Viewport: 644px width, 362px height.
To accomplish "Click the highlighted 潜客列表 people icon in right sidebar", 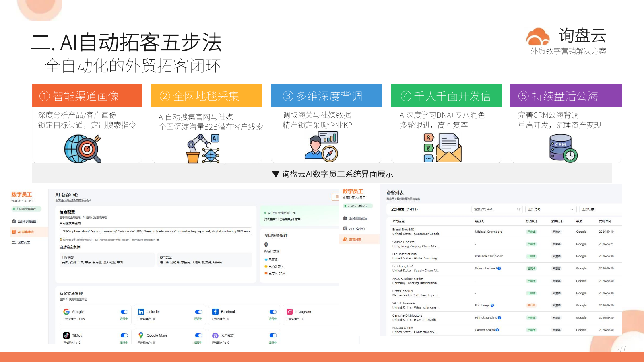I will pos(345,239).
